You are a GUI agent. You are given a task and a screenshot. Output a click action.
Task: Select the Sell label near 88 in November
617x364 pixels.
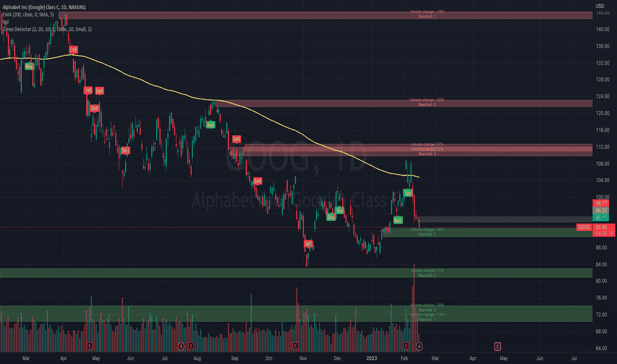[x=308, y=244]
